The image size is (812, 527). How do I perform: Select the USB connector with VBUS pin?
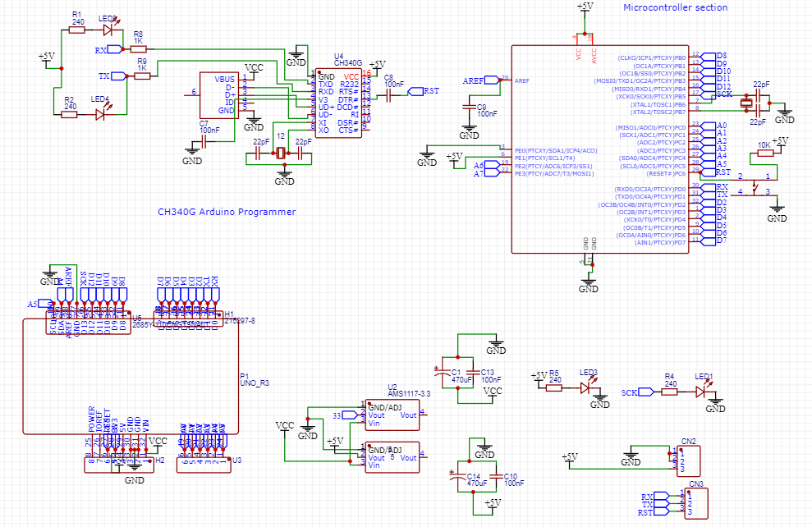click(x=219, y=95)
